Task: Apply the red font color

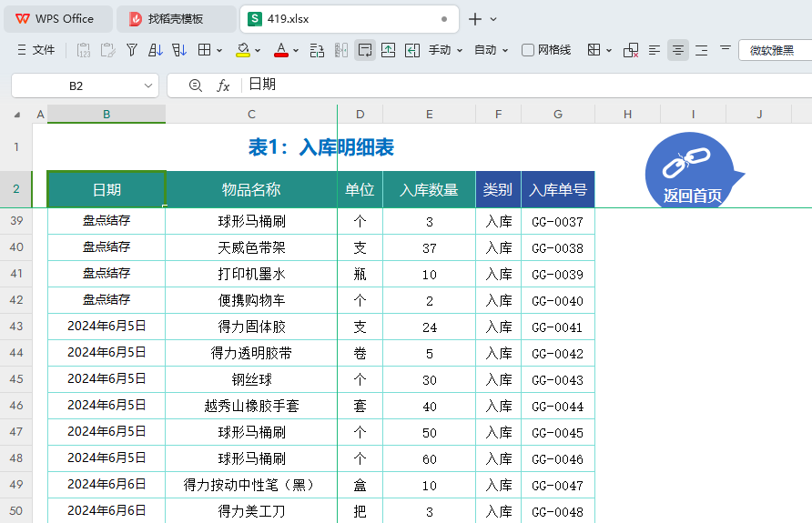Action: coord(280,50)
